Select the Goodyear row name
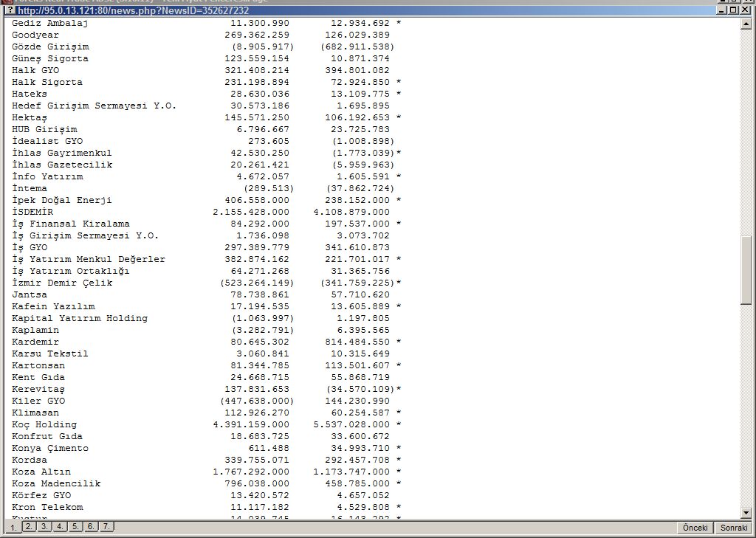 (x=35, y=35)
